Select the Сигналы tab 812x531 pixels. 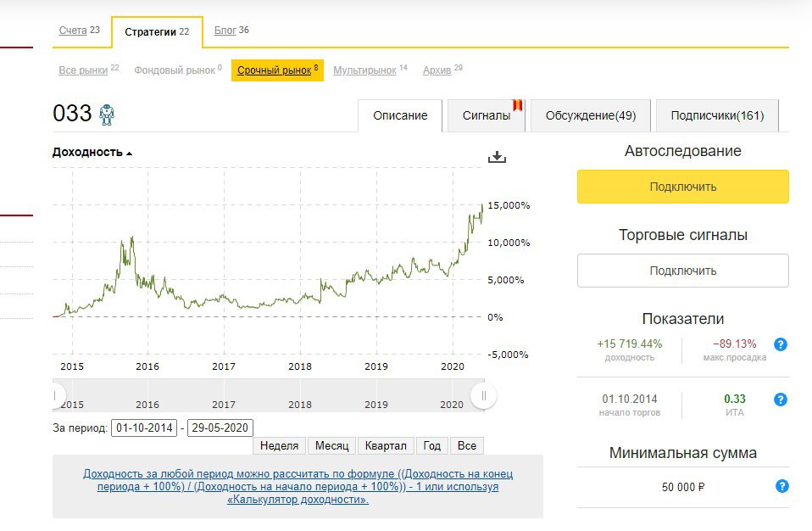click(486, 115)
